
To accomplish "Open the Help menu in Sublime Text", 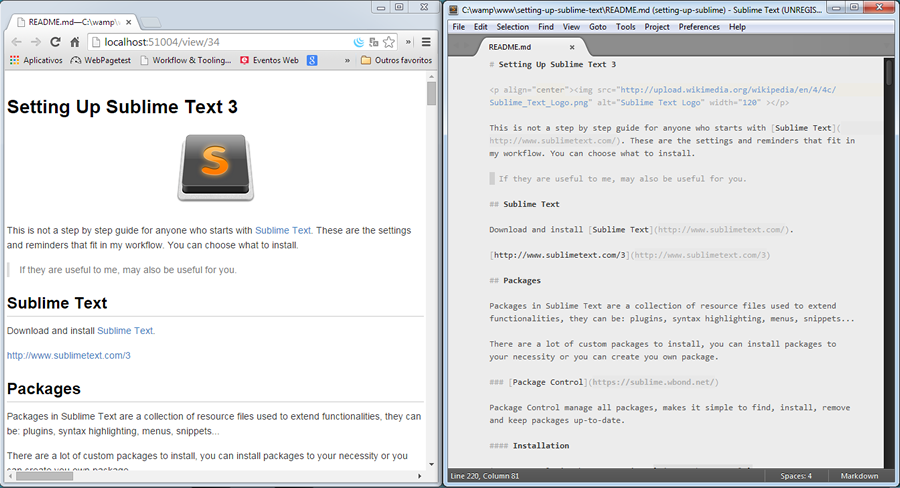I will point(737,27).
